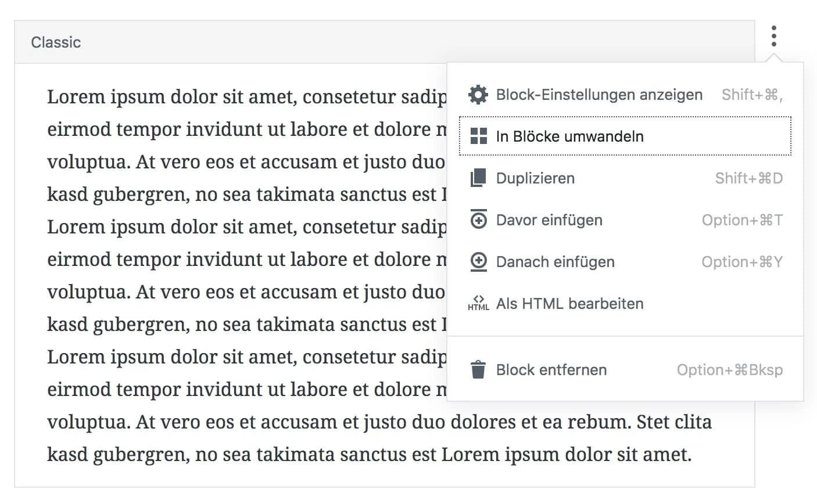The width and height of the screenshot is (817, 504).
Task: Click the trash can icon
Action: pyautogui.click(x=478, y=370)
